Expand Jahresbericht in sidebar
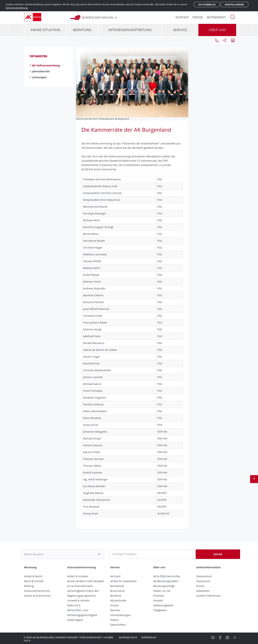The height and width of the screenshot is (644, 258). tap(41, 71)
